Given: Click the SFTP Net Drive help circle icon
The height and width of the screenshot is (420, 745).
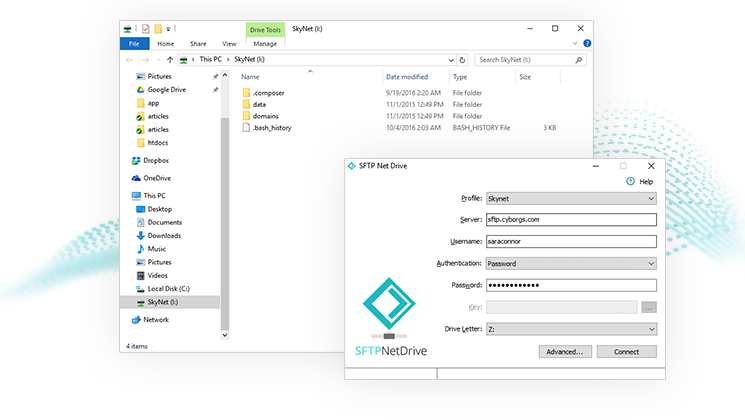Looking at the screenshot, I should [x=630, y=181].
